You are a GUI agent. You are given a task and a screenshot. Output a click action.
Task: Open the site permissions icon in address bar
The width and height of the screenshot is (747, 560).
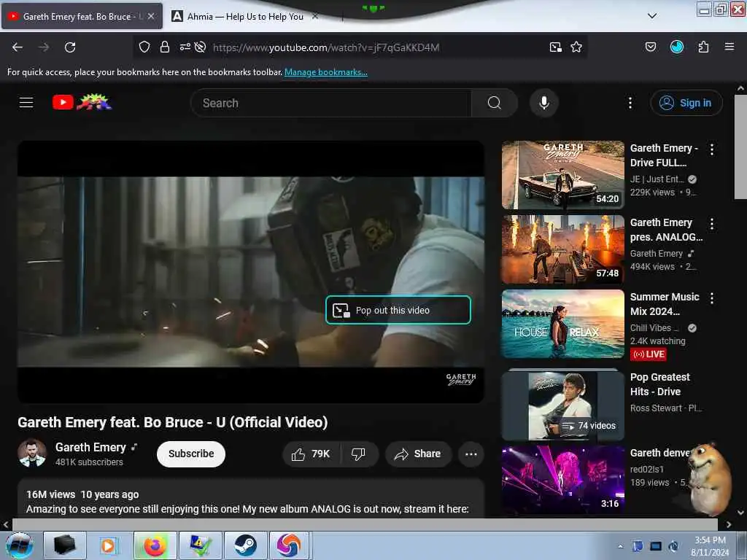(x=185, y=47)
